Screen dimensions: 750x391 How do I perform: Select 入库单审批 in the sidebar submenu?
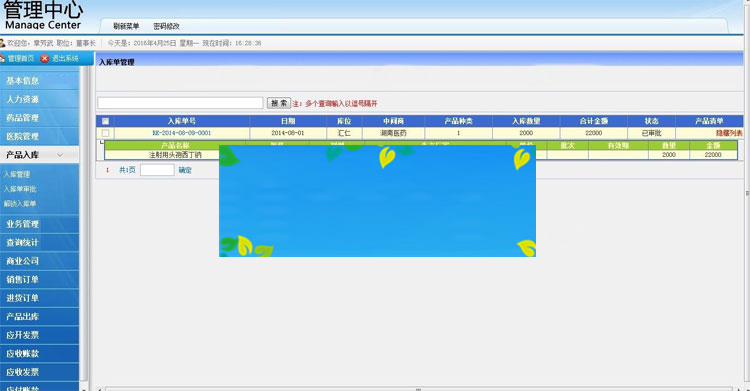20,189
